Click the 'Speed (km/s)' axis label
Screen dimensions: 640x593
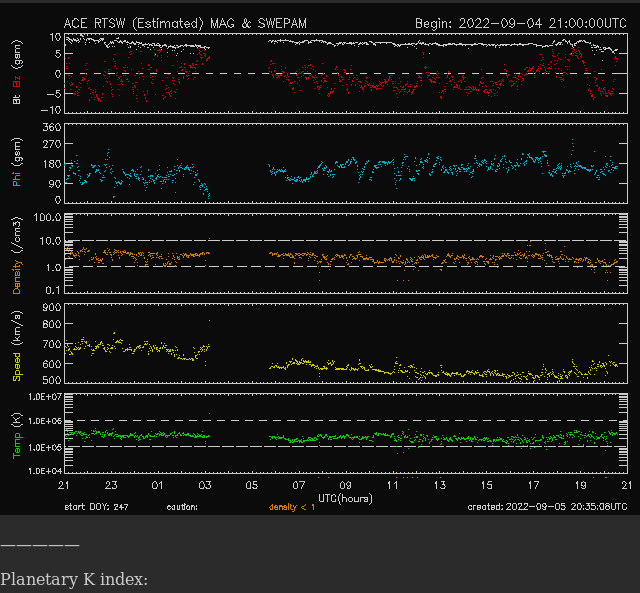(17, 346)
